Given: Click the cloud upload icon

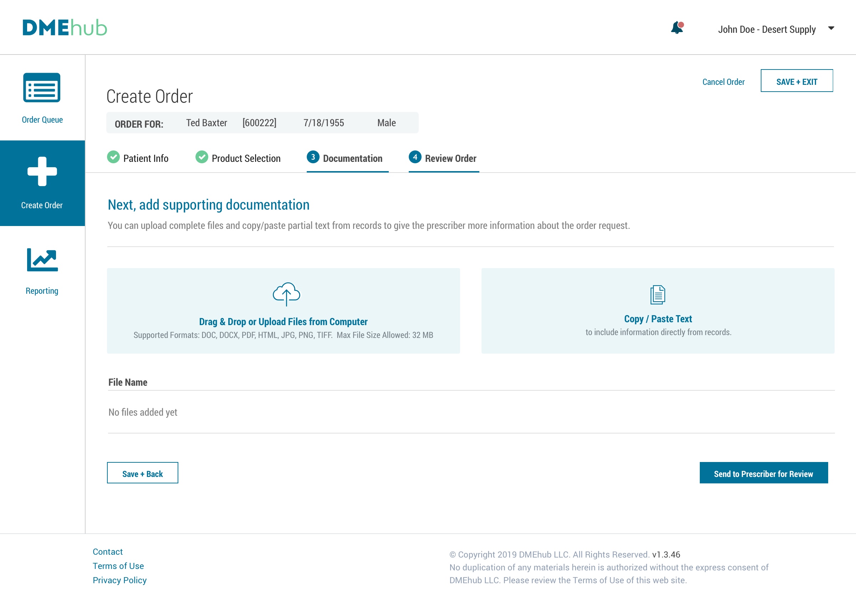Looking at the screenshot, I should 286,294.
